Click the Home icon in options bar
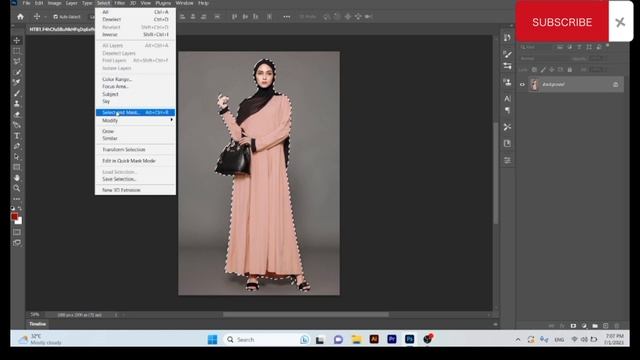Screen dimensions: 640x360 [x=20, y=17]
